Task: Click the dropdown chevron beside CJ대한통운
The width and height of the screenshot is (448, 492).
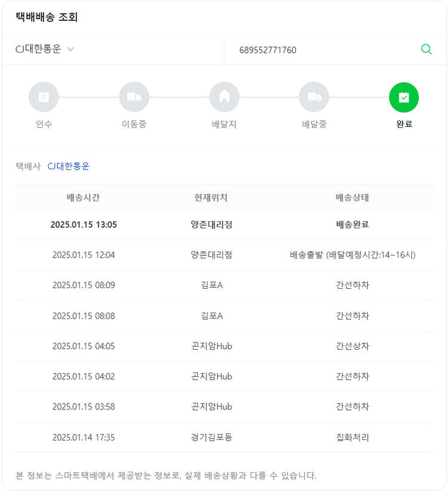Action: point(70,50)
